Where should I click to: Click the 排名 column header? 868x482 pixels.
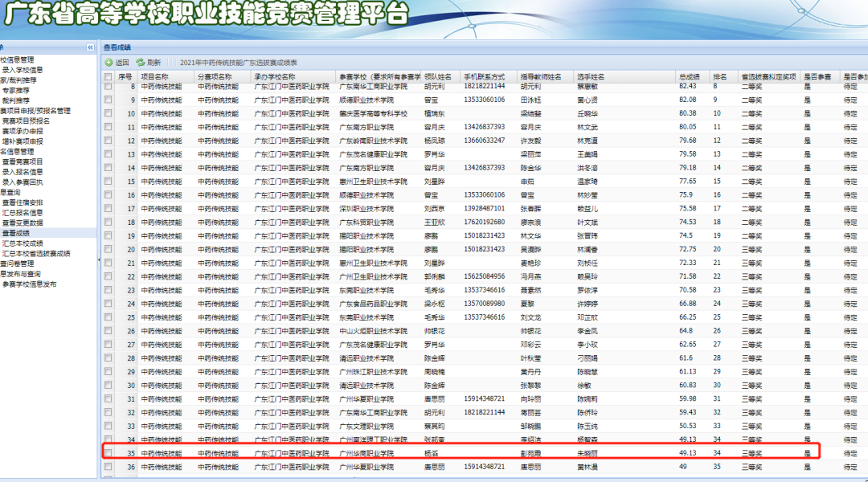click(x=719, y=76)
